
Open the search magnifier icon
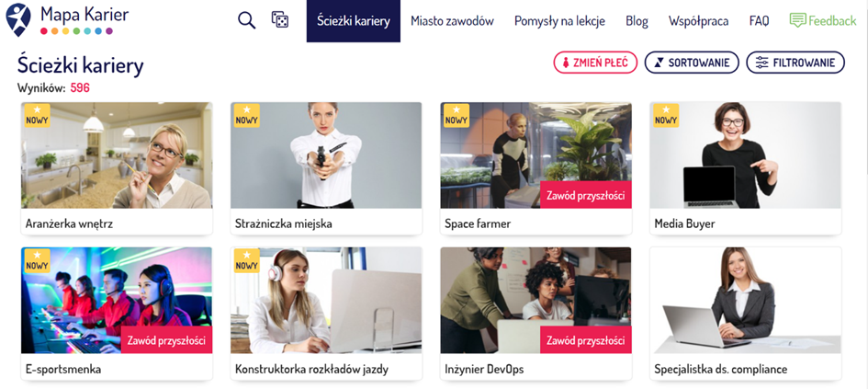(x=246, y=20)
